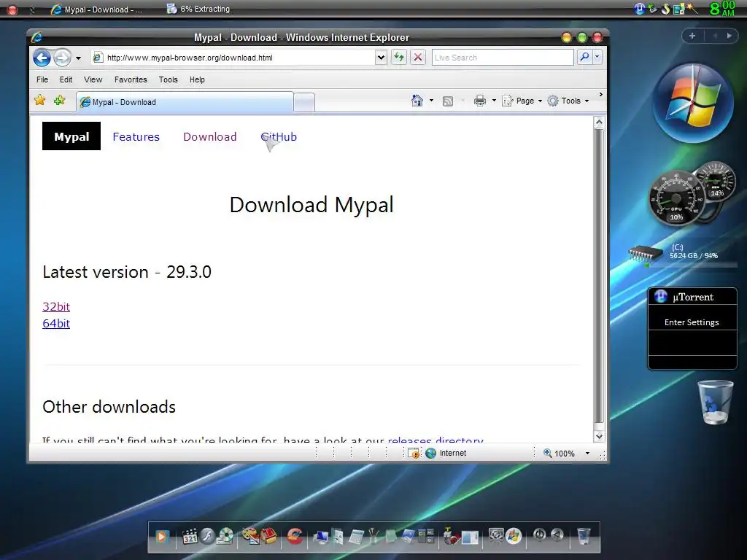Click the 100% zoom level button

pos(560,454)
